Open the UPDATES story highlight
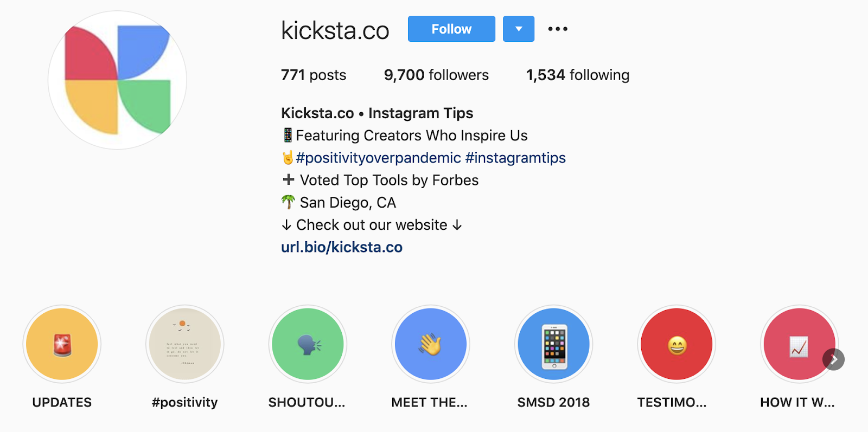 coord(62,344)
